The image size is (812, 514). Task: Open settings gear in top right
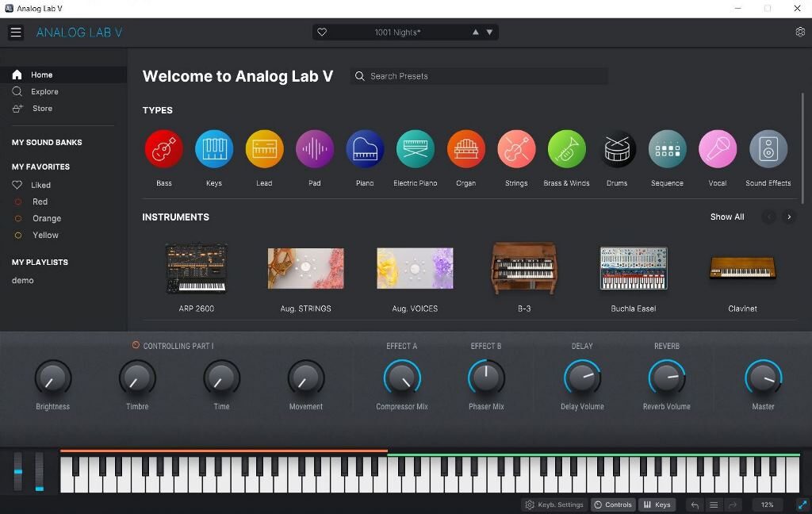pyautogui.click(x=800, y=32)
